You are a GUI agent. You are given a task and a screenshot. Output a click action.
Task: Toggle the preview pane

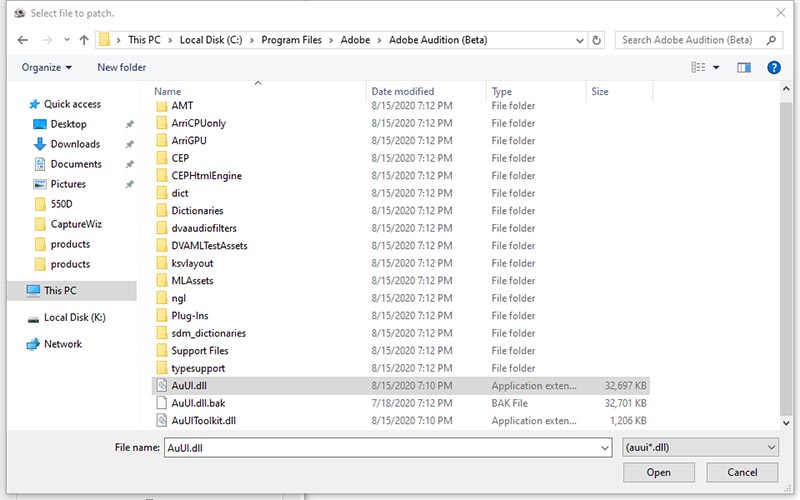click(x=744, y=67)
